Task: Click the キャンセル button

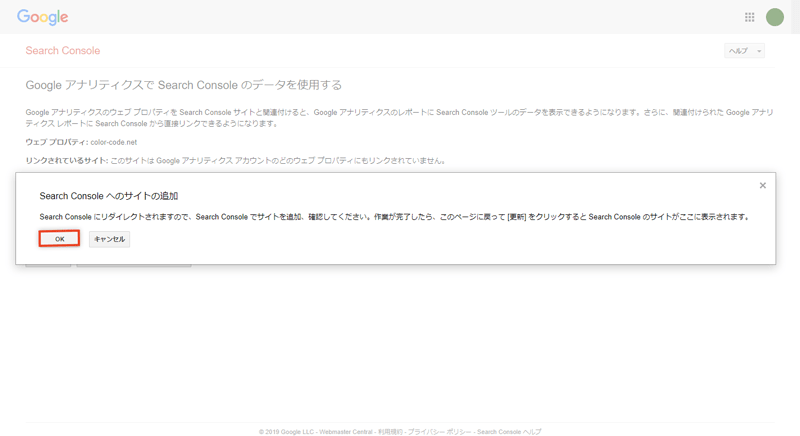Action: coord(109,239)
